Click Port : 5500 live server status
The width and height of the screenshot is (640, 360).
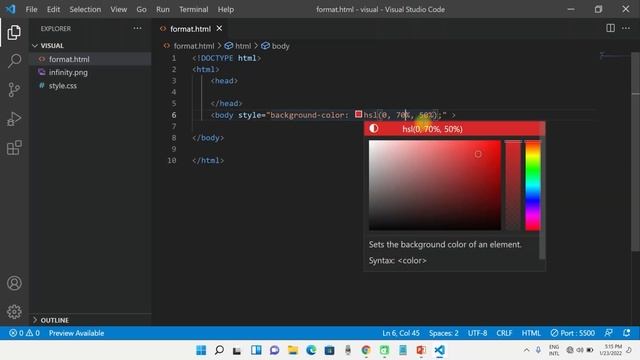point(572,333)
